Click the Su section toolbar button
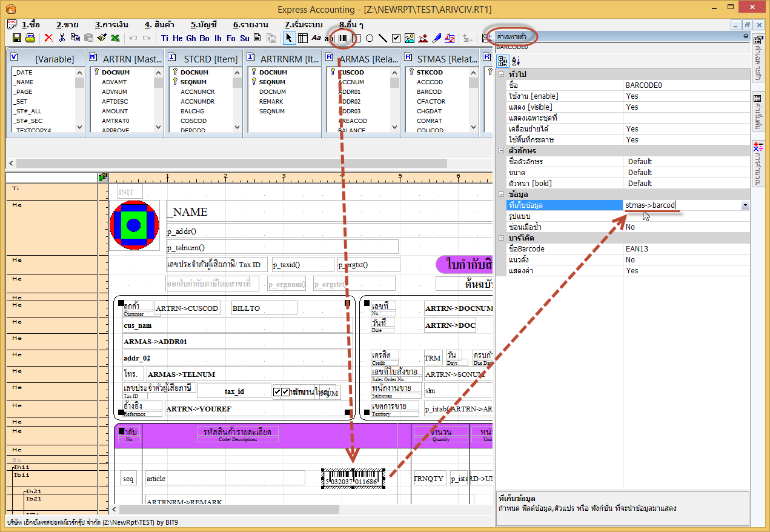 coord(244,38)
